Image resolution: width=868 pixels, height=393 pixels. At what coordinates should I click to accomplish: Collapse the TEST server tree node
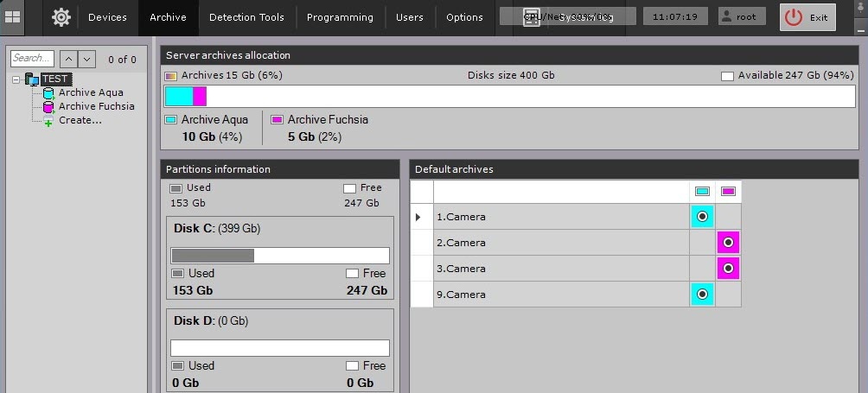click(x=16, y=79)
